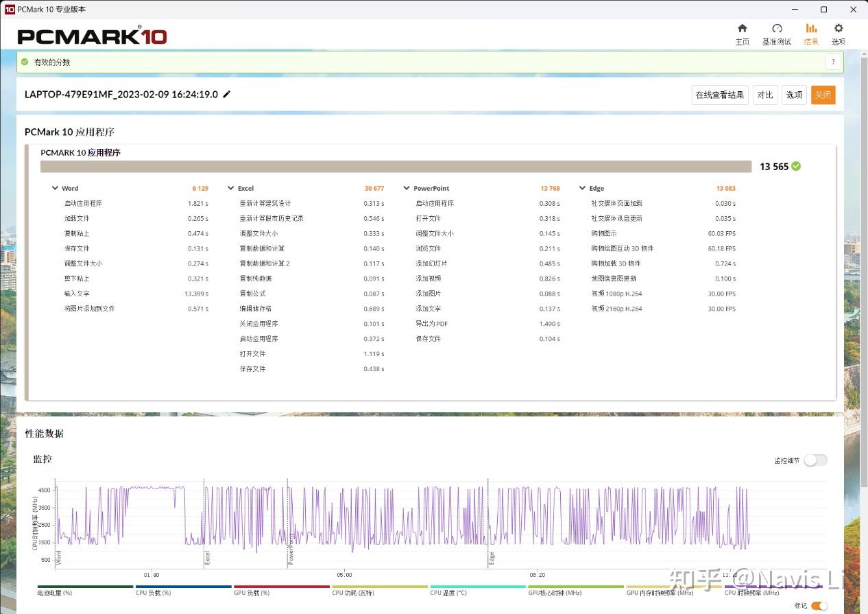Viewport: 868px width, 614px height.
Task: Click the Word score 6 129
Action: tap(200, 188)
